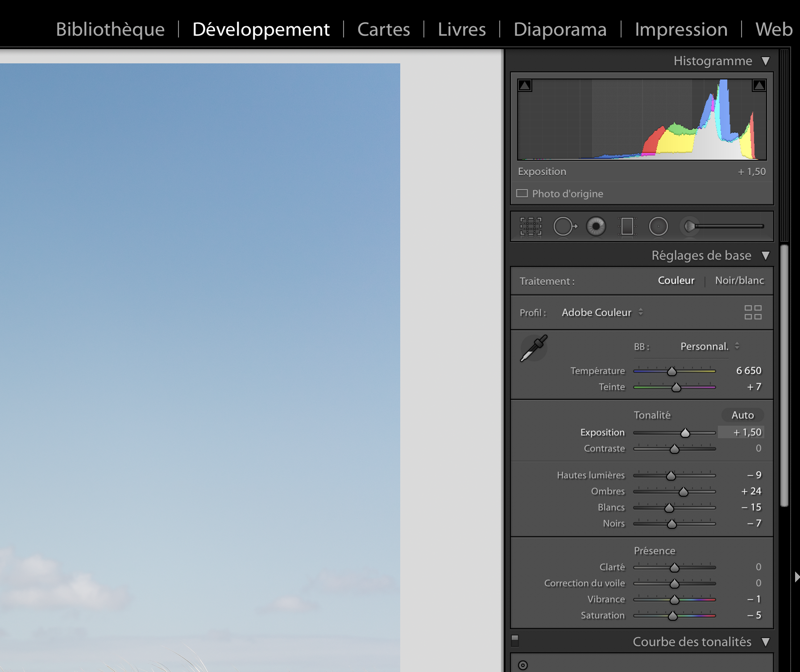Click the target adjustment tool in tone curve
The image size is (800, 672).
click(x=523, y=665)
